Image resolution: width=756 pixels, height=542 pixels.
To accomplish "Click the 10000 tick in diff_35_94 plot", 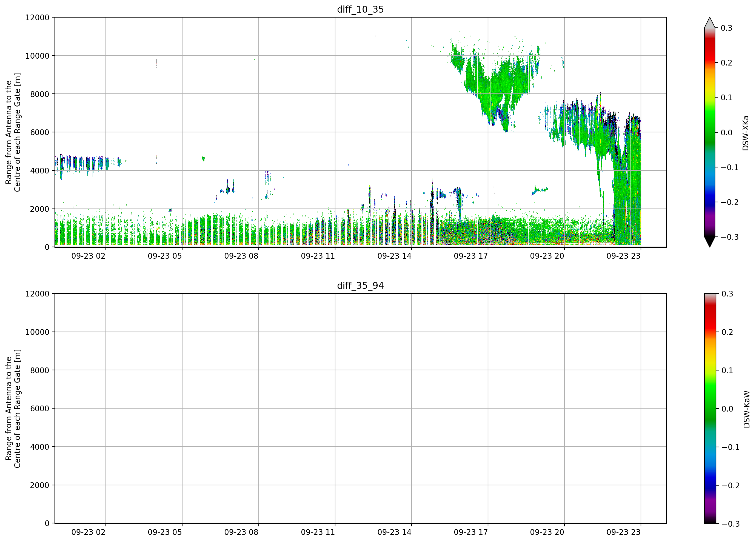I will (x=37, y=332).
